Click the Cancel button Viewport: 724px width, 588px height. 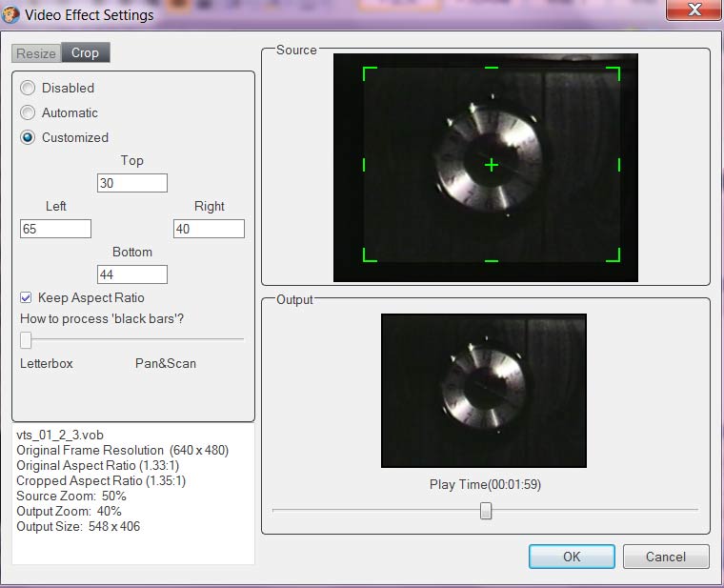(666, 557)
